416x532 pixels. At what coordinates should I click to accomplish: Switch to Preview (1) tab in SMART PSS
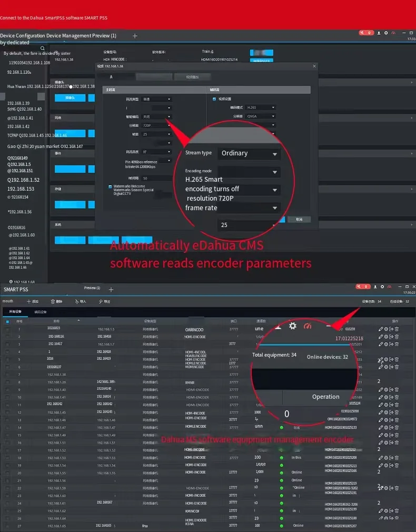pos(92,288)
